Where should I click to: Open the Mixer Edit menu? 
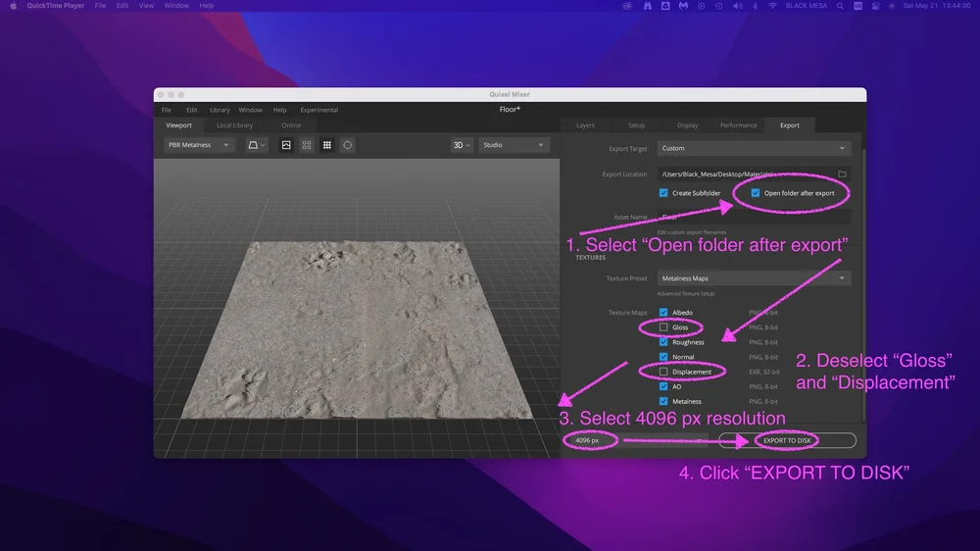[192, 110]
